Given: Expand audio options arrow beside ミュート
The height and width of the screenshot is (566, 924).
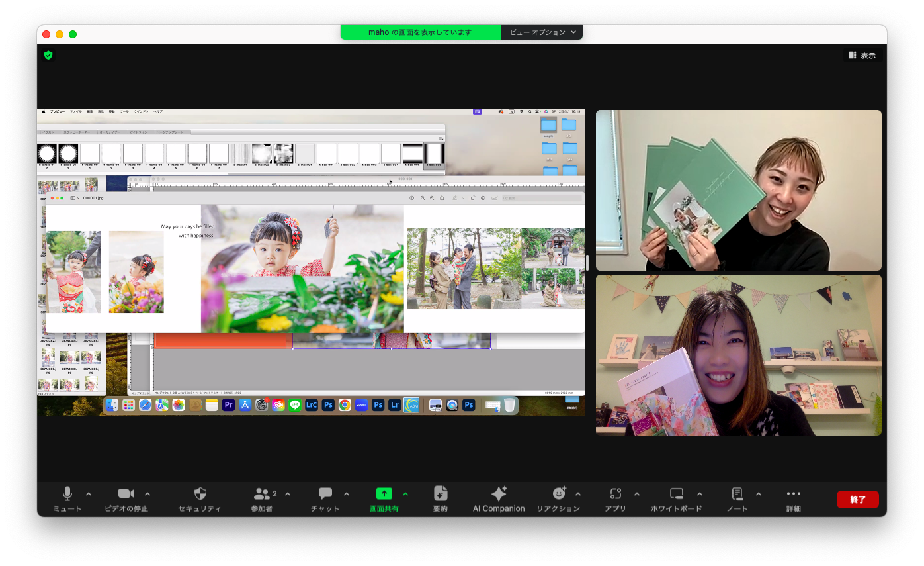Looking at the screenshot, I should pos(89,494).
